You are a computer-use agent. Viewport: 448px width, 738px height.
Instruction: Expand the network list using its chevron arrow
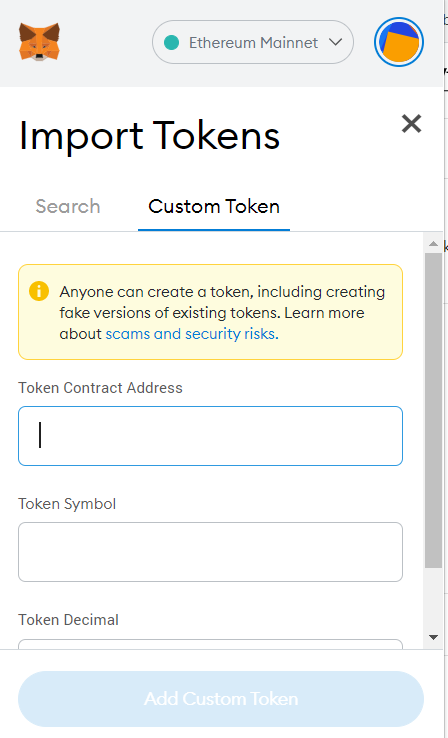(x=336, y=42)
